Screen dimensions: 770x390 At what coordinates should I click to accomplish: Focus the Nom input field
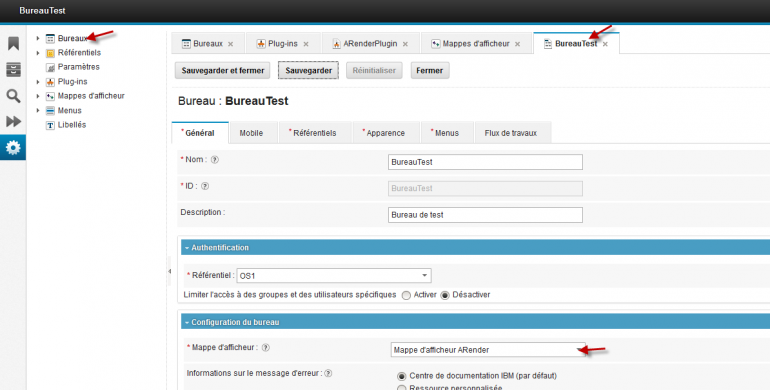coord(485,162)
